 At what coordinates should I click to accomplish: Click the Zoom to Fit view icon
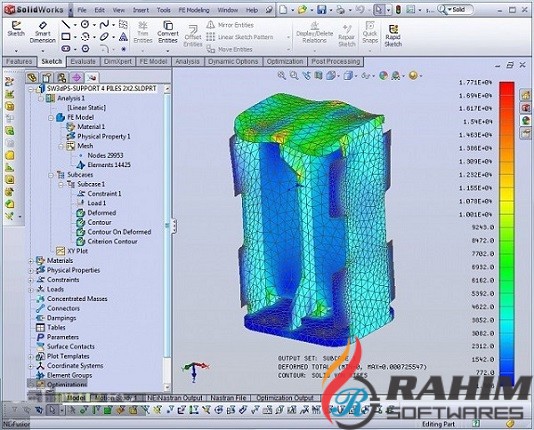(282, 76)
